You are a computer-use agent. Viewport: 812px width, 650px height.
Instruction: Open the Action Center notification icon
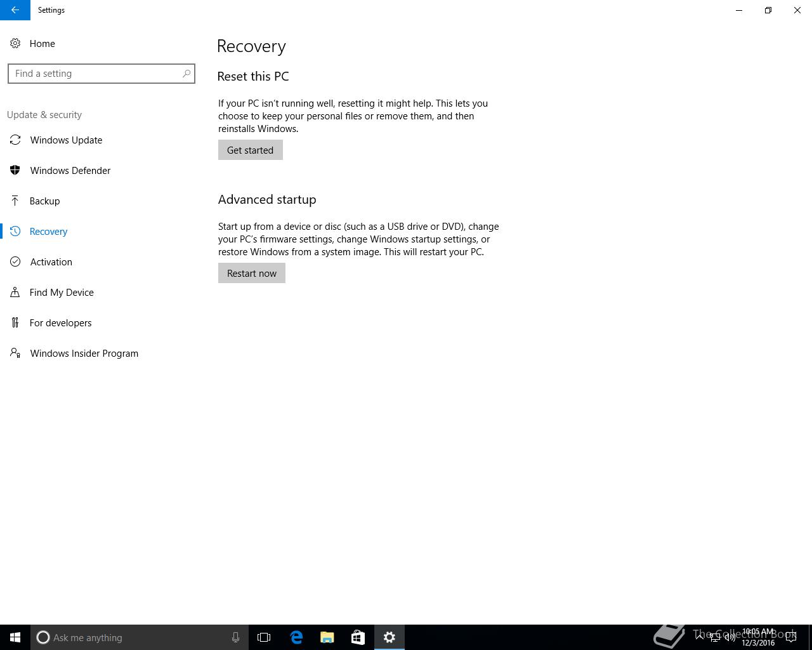791,637
